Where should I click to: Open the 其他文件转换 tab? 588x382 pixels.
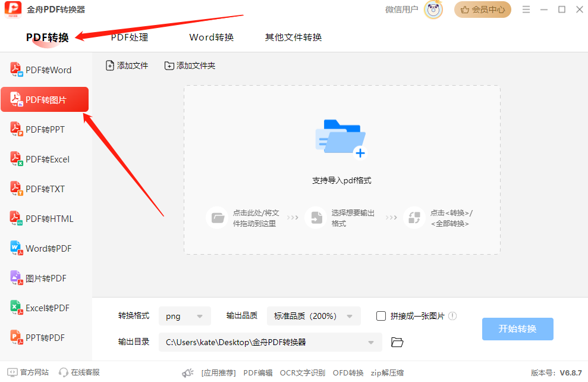293,37
